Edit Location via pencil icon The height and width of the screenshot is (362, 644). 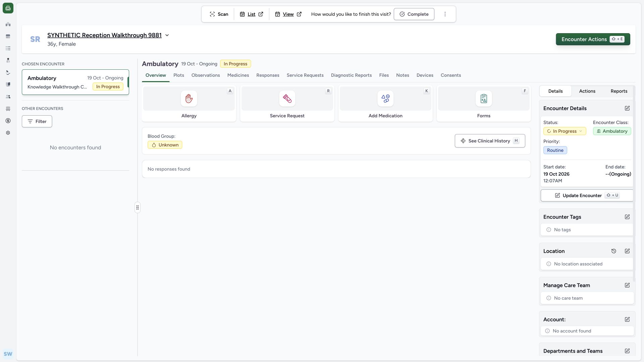click(x=627, y=251)
